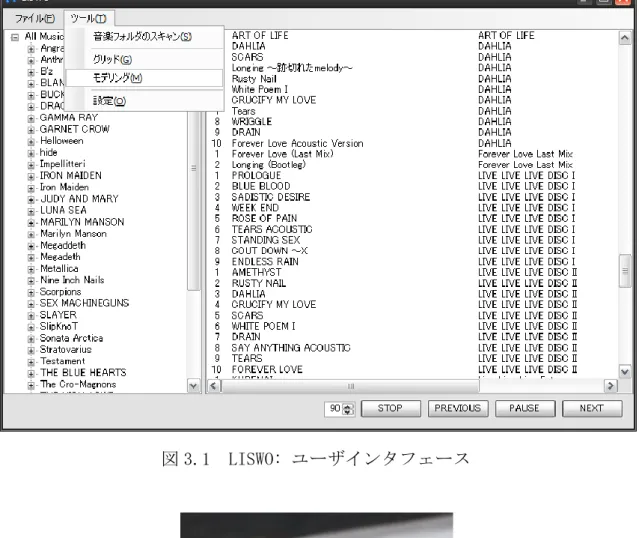
Task: Click horizontal scrollbar right arrow
Action: 610,386
